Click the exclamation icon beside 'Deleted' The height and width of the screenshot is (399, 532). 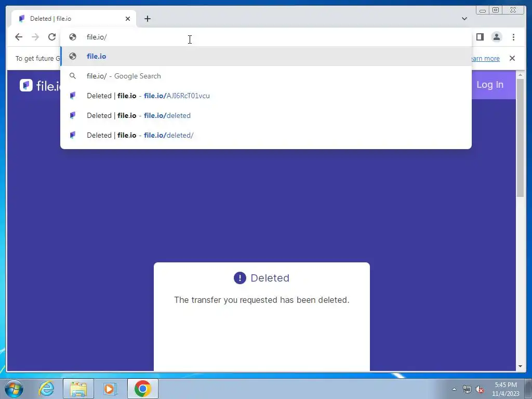click(240, 278)
